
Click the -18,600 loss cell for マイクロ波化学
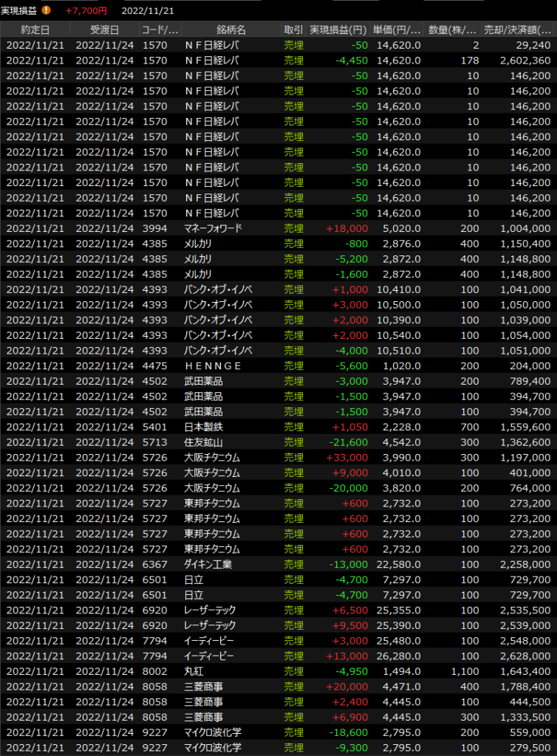tap(346, 732)
